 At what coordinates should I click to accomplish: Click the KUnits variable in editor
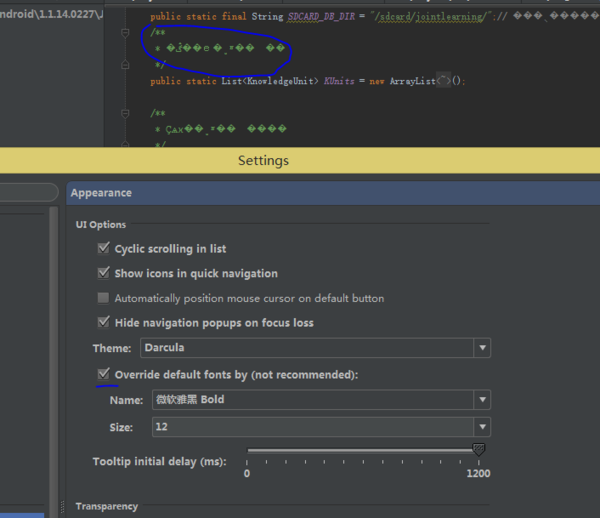pyautogui.click(x=339, y=81)
